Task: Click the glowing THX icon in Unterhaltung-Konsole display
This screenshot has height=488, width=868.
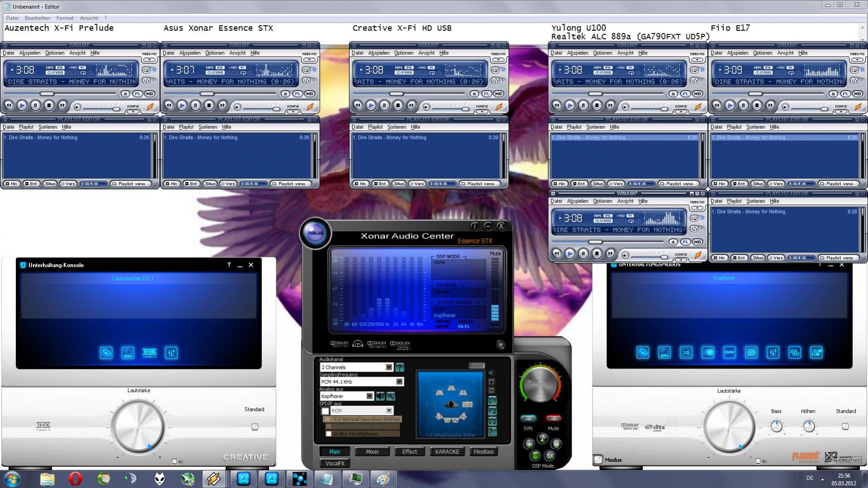Action: (x=150, y=353)
